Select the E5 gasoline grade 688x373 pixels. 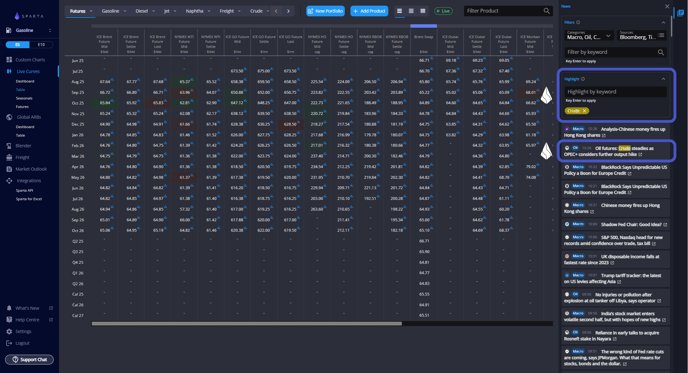[x=18, y=45]
